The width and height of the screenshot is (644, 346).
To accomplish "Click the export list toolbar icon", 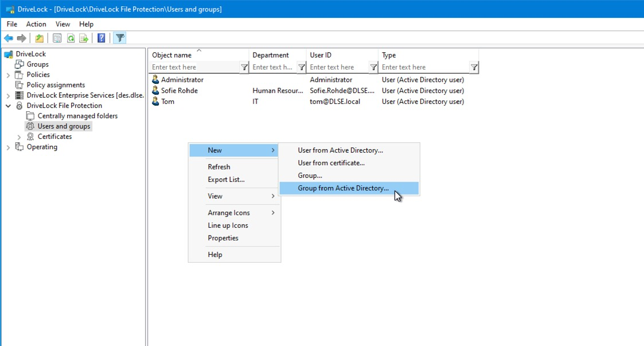I will pos(84,38).
